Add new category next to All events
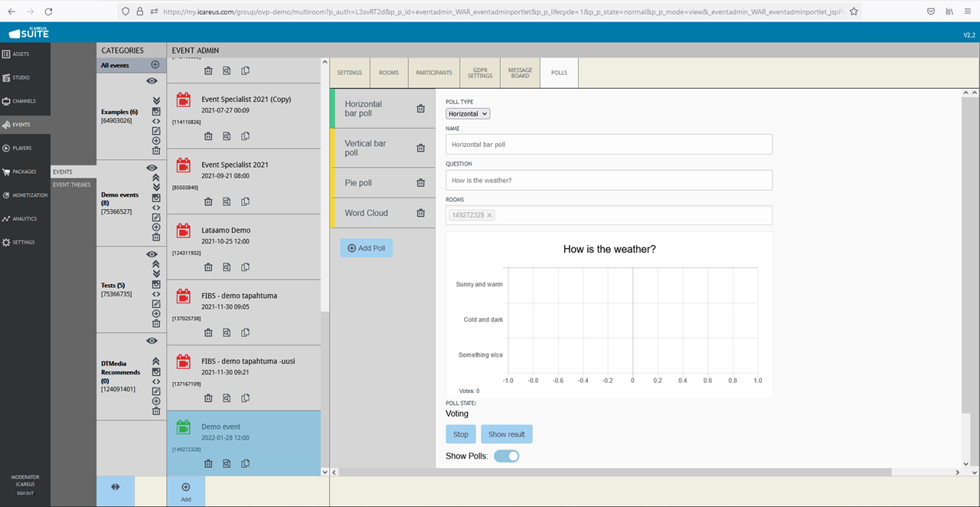 [x=155, y=65]
